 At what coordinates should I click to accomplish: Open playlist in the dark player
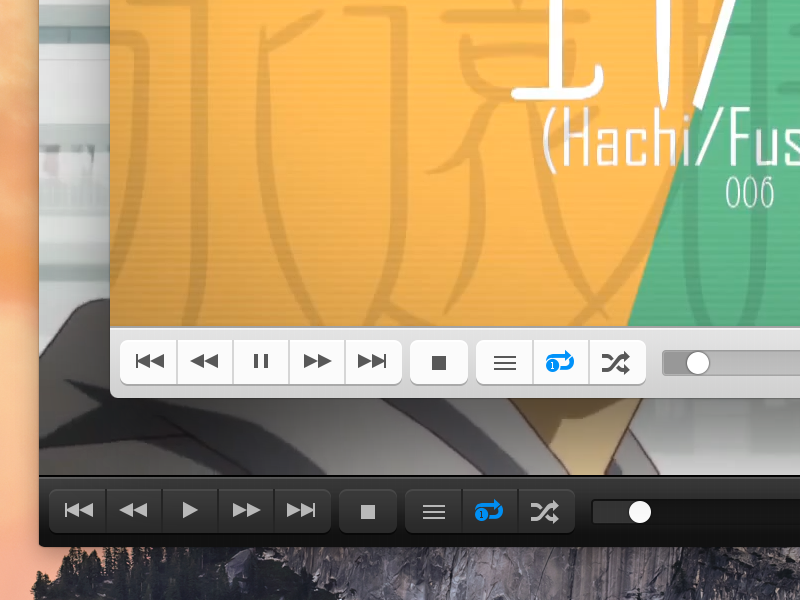pyautogui.click(x=434, y=511)
